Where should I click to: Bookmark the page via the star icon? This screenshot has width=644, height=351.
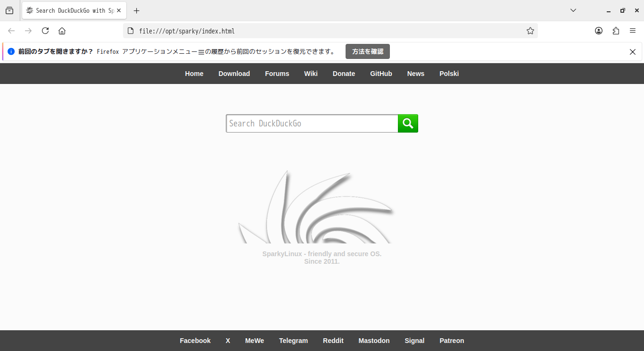click(530, 31)
